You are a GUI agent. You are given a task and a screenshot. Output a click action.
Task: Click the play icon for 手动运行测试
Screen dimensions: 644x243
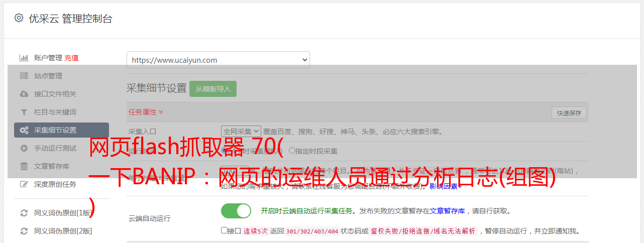click(x=24, y=148)
